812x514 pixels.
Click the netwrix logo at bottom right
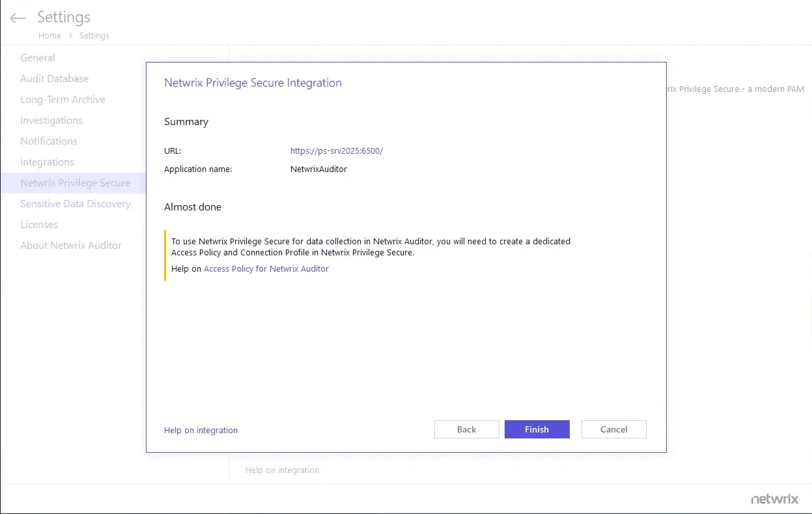775,498
